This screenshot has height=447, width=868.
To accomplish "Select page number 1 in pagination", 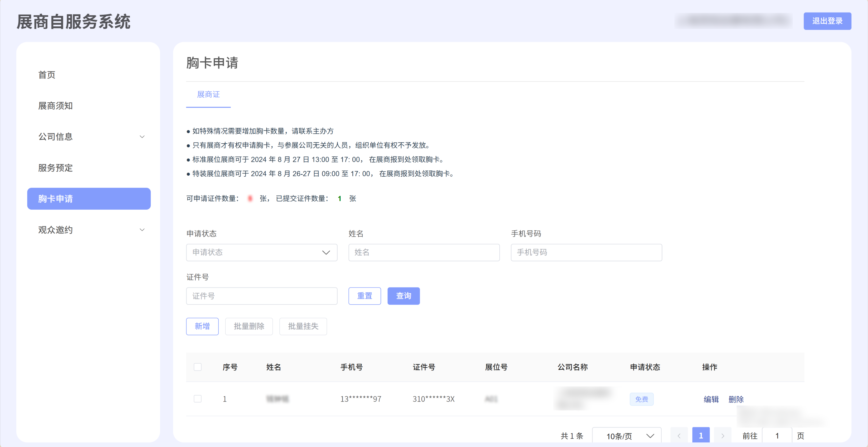I will 700,435.
